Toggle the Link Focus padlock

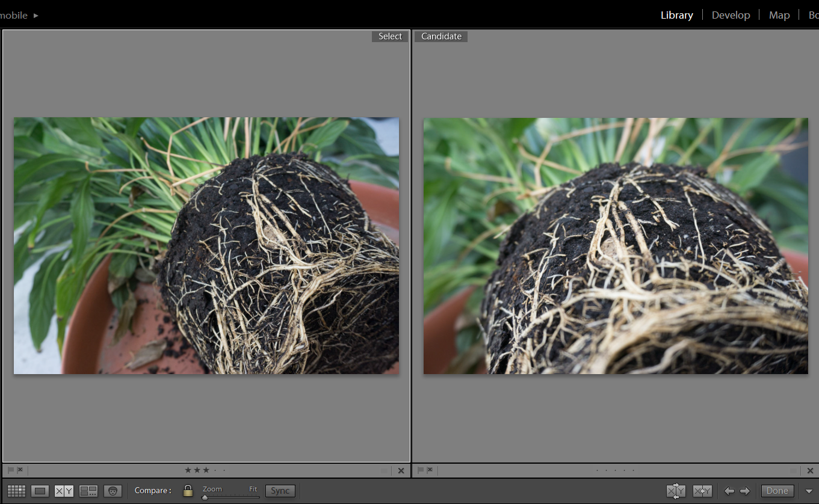pyautogui.click(x=188, y=491)
